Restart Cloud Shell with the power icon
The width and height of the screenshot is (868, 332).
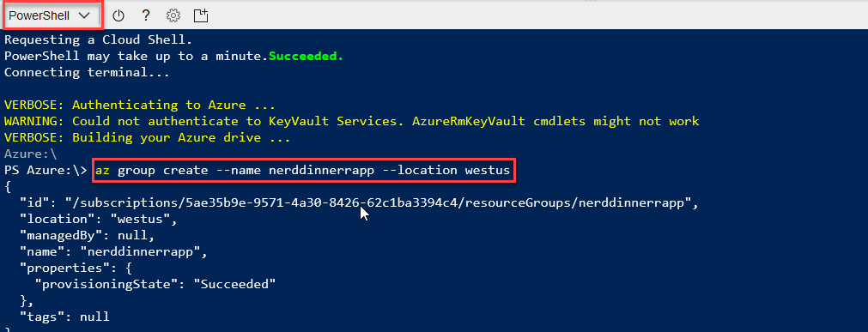click(118, 15)
